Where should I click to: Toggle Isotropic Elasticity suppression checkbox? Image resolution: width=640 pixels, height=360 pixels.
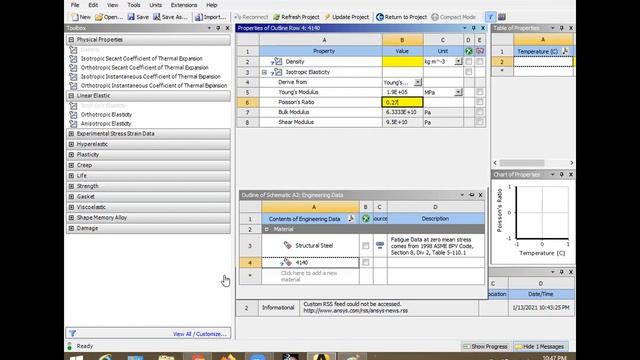pos(469,72)
